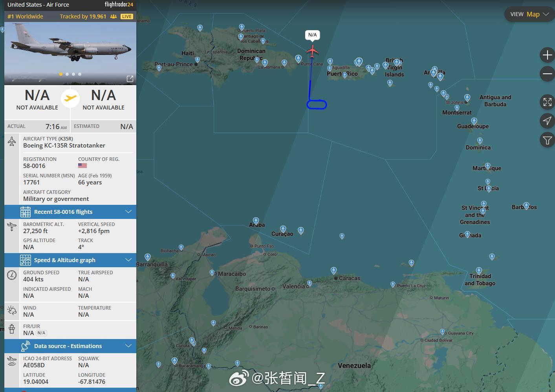Select the airport pin at Dominica
Screen dimensions: 555x392
point(480,140)
